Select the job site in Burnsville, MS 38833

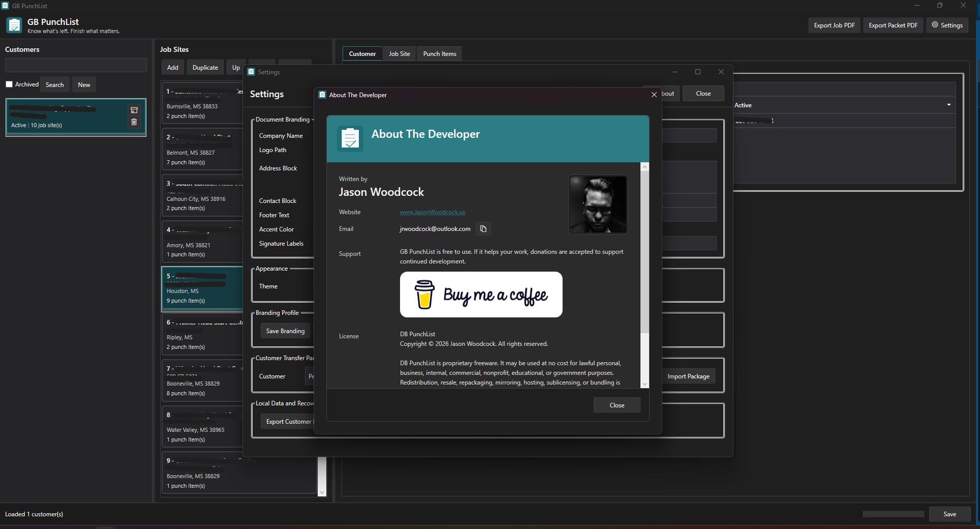[202, 103]
